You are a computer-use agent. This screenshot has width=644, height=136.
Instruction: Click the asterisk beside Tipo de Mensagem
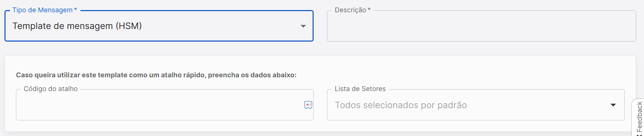[76, 10]
